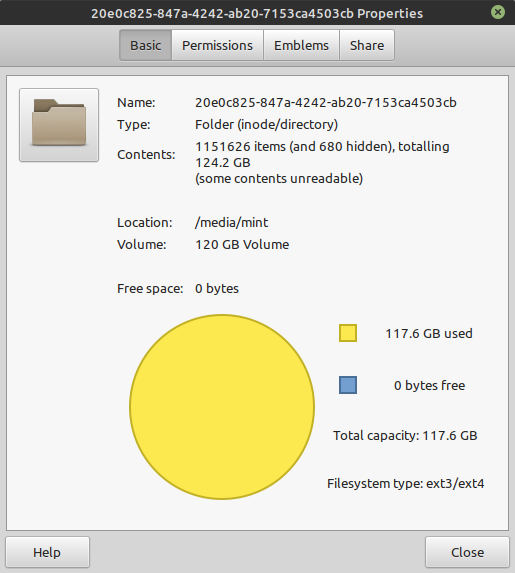Click the yellow disk usage pie chart
Image resolution: width=515 pixels, height=573 pixels.
click(x=222, y=407)
